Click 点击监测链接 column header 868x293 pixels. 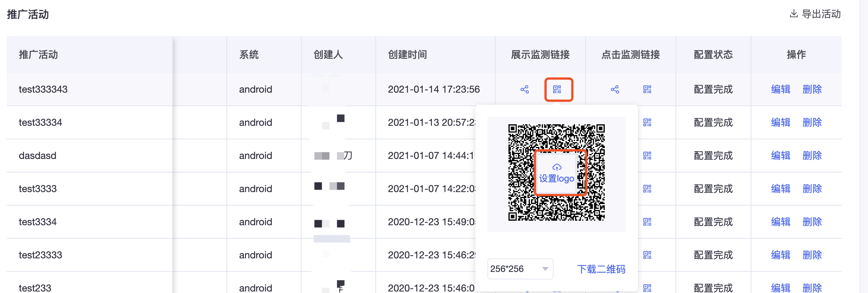[631, 55]
